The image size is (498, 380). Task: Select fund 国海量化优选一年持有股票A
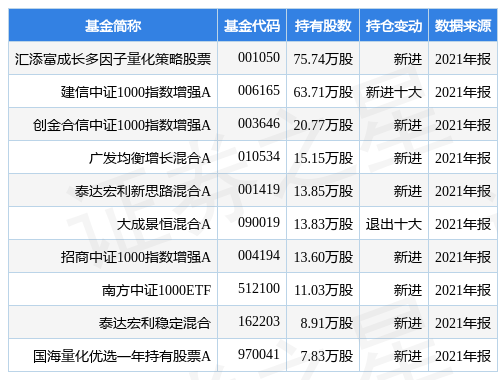tap(122, 356)
